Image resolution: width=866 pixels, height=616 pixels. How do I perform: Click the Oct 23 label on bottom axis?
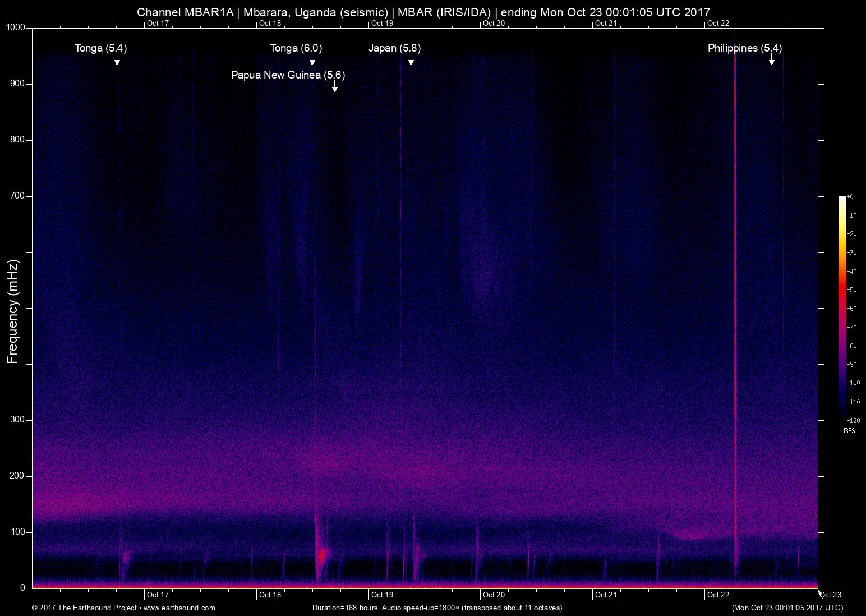(x=831, y=595)
